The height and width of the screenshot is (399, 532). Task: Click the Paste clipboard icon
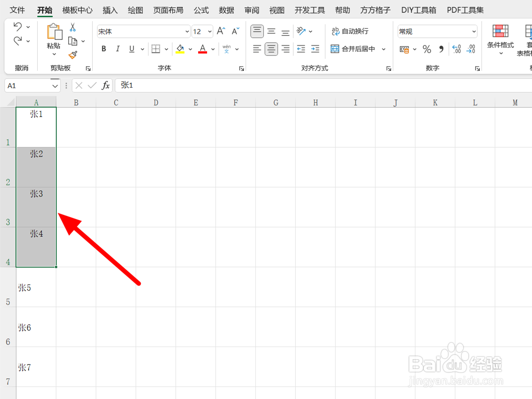[54, 32]
